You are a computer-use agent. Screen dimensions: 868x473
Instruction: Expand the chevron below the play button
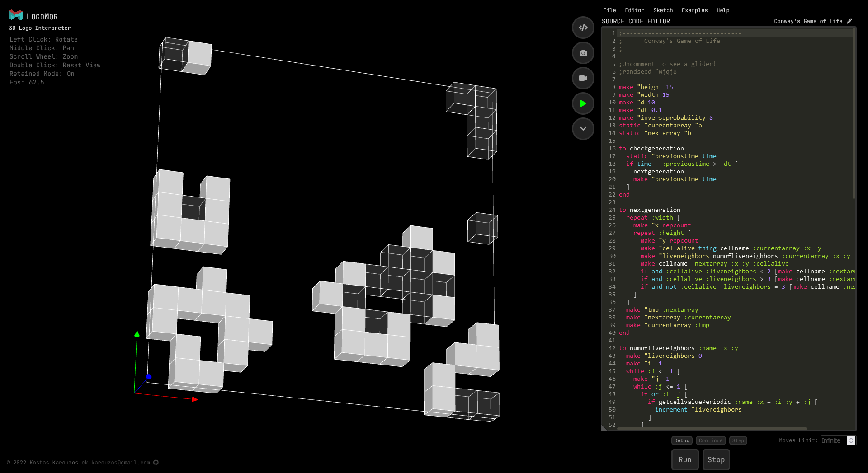[583, 129]
